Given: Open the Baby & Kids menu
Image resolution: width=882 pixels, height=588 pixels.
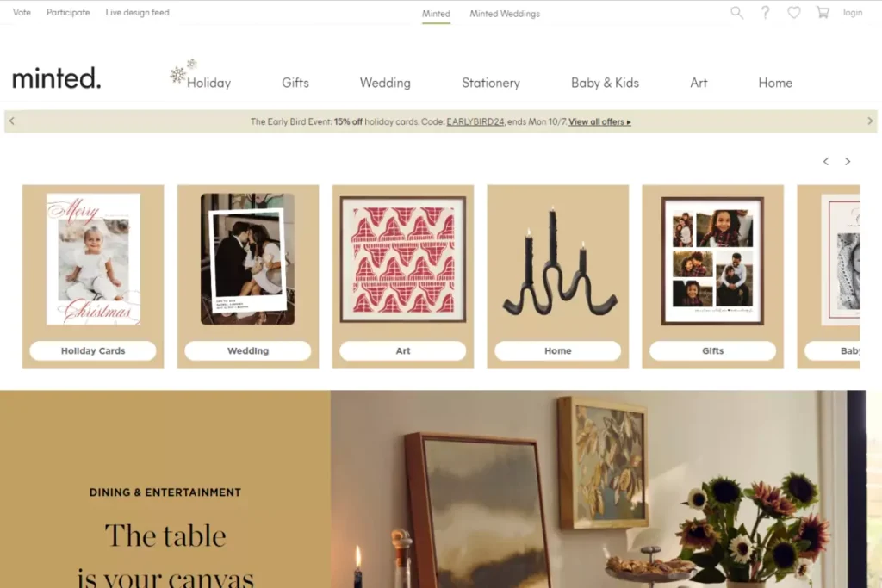Looking at the screenshot, I should [x=605, y=83].
